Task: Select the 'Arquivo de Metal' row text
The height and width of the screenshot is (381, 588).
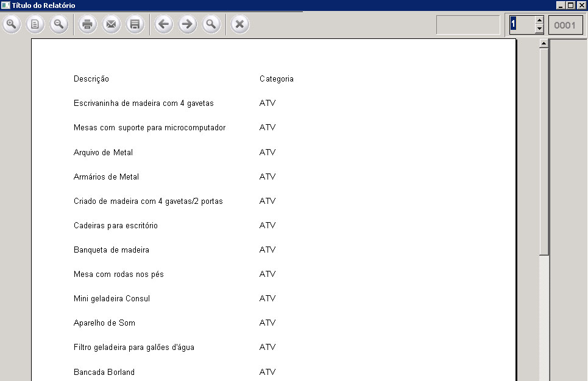Action: point(103,153)
